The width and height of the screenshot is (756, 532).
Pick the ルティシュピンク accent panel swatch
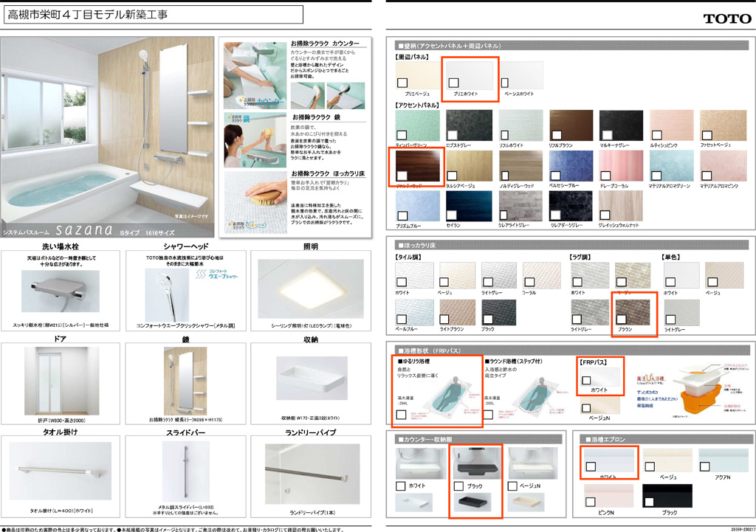click(x=672, y=125)
